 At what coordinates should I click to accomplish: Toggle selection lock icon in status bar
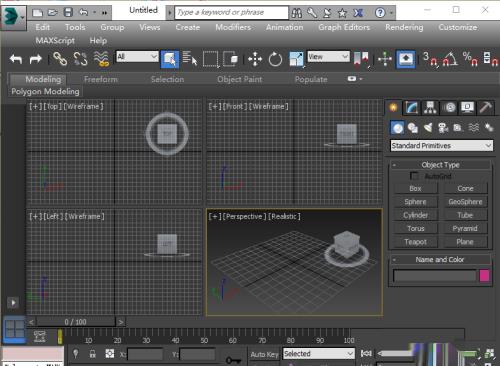coord(93,354)
